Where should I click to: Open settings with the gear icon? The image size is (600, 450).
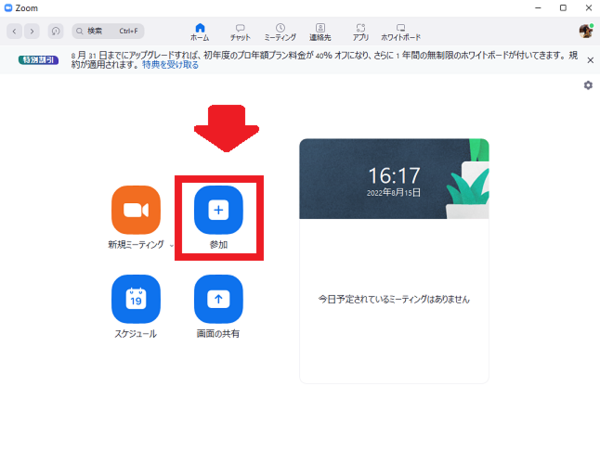(588, 85)
